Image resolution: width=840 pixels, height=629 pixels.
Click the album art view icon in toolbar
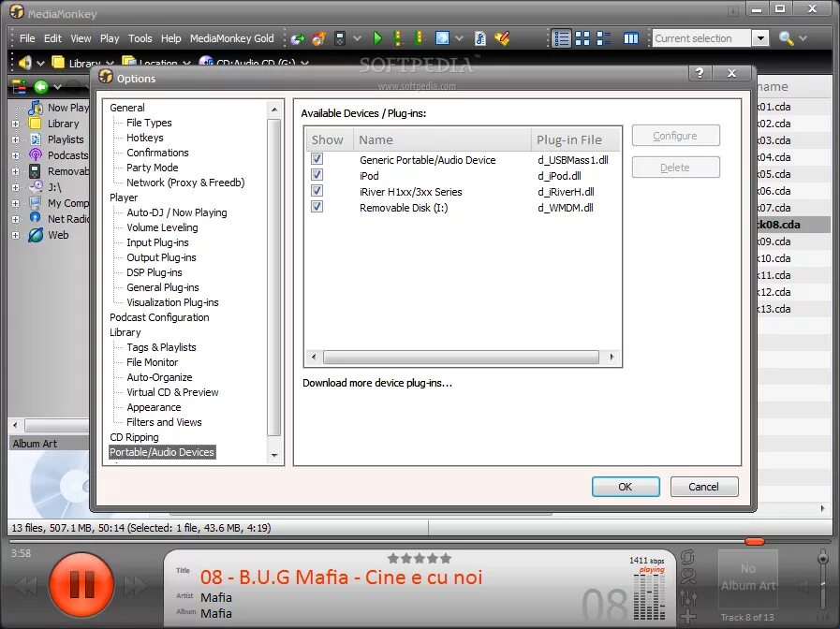tap(442, 38)
